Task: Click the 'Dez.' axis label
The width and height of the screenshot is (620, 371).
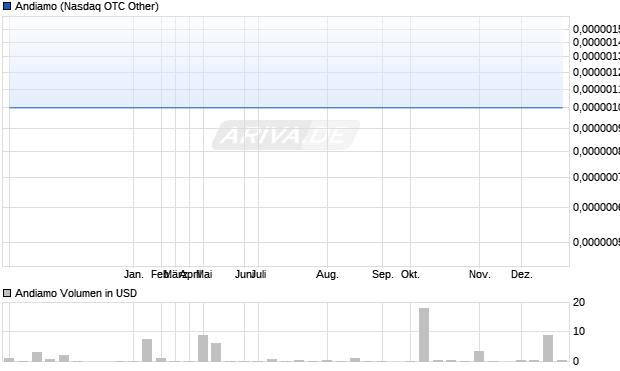Action: pos(522,274)
